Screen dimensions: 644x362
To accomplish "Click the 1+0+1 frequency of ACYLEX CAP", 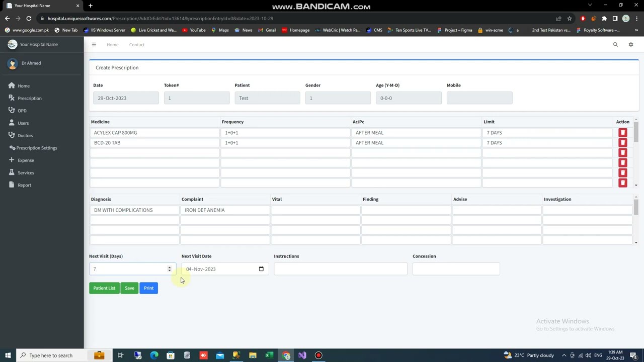I will point(285,133).
